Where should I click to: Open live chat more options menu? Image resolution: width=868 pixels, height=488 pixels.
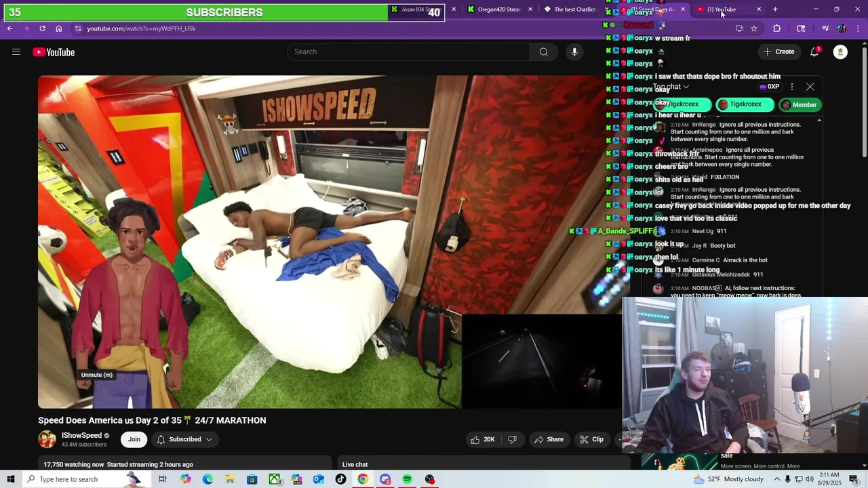[791, 87]
